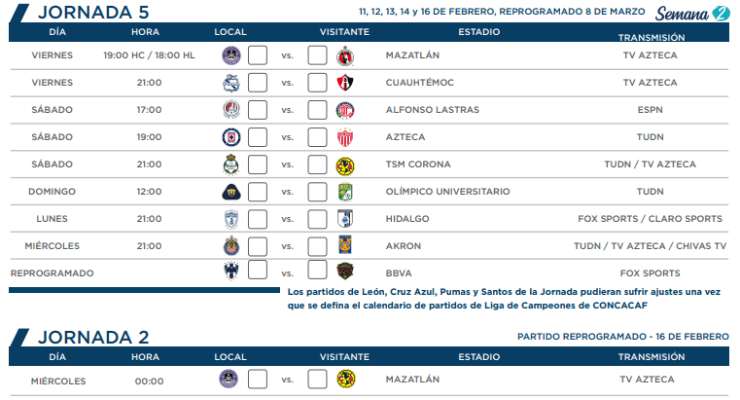Click the Necaxa visitor team logo
This screenshot has width=740, height=400.
[x=345, y=137]
